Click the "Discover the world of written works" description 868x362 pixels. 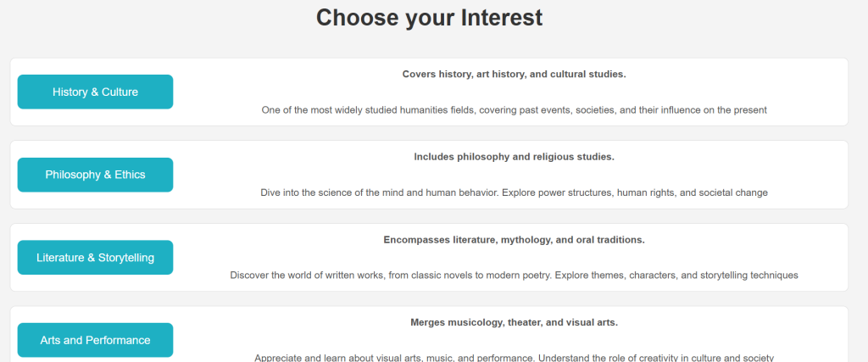514,276
